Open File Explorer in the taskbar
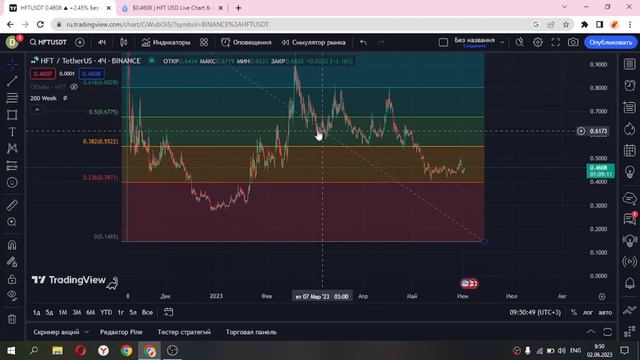Screen dimensions: 640x360 [57, 351]
